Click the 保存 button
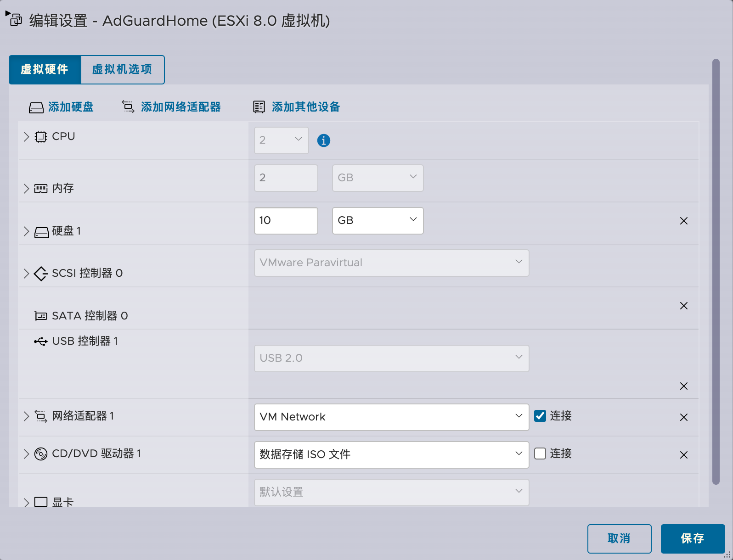The image size is (733, 560). (693, 539)
